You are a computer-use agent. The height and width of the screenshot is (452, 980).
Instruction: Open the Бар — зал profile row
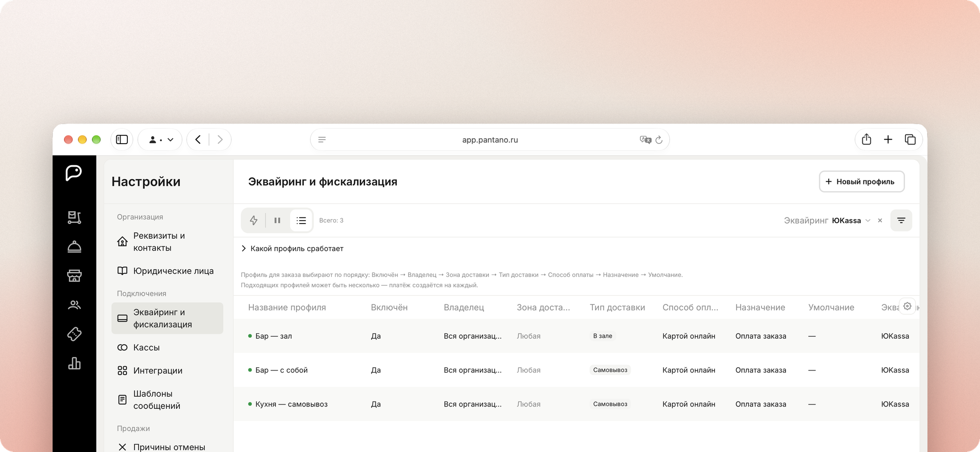point(576,336)
